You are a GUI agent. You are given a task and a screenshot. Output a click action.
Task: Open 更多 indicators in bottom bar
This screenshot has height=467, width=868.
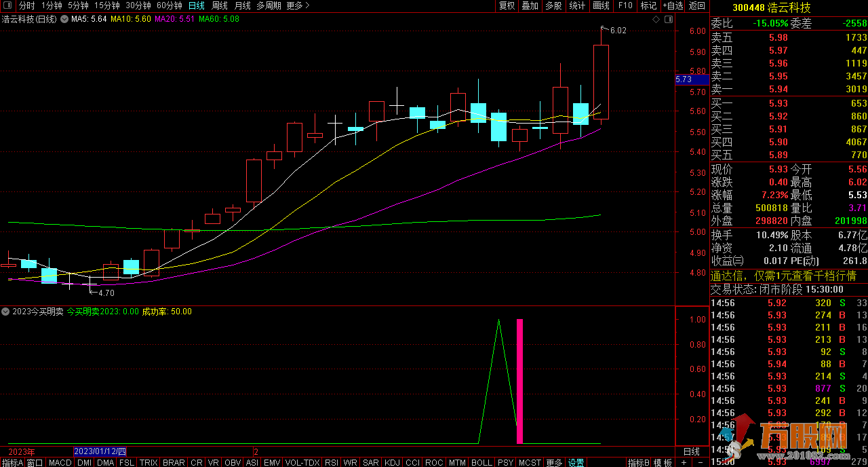click(x=554, y=462)
